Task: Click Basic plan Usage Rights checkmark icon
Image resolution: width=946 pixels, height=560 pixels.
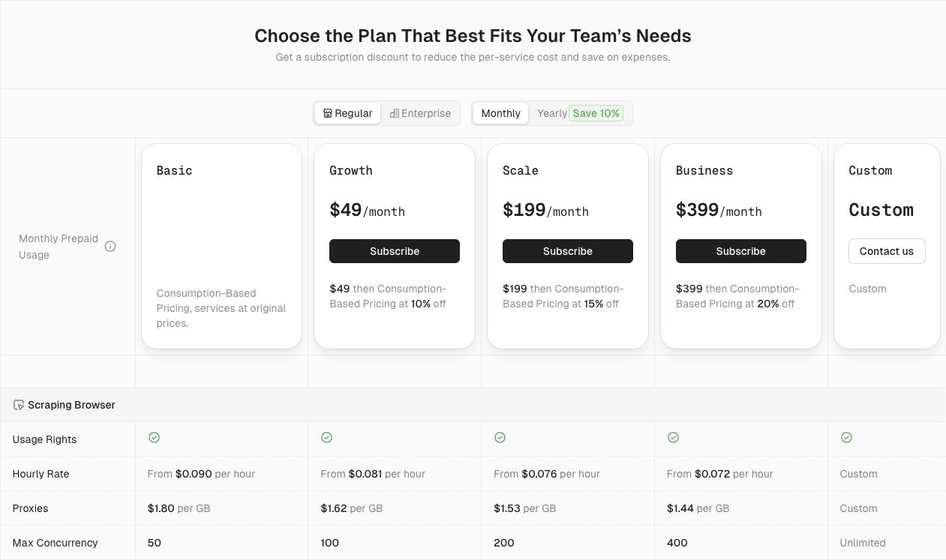Action: pos(154,438)
